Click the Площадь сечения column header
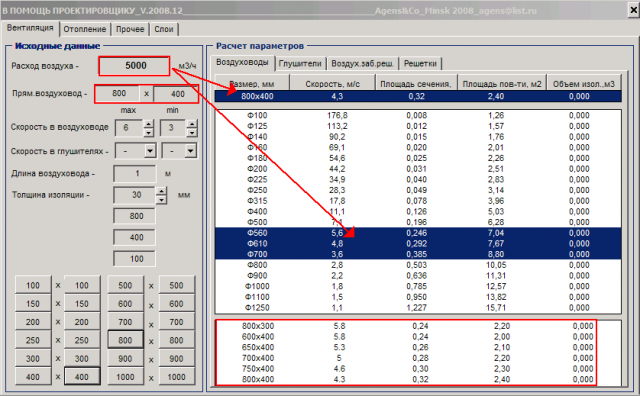The height and width of the screenshot is (396, 640). [x=416, y=83]
